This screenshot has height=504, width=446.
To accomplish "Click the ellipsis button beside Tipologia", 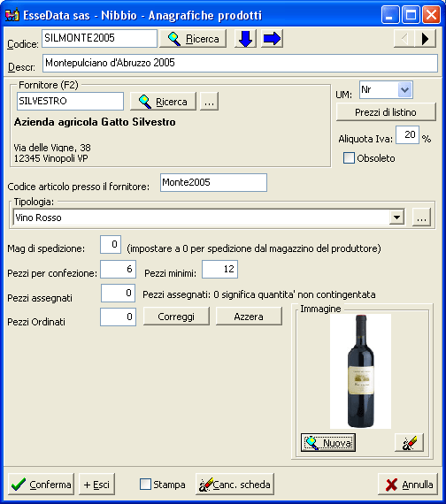I will (x=421, y=218).
